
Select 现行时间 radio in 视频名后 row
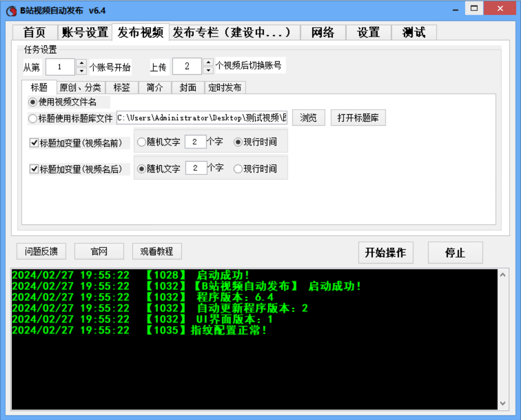255,168
